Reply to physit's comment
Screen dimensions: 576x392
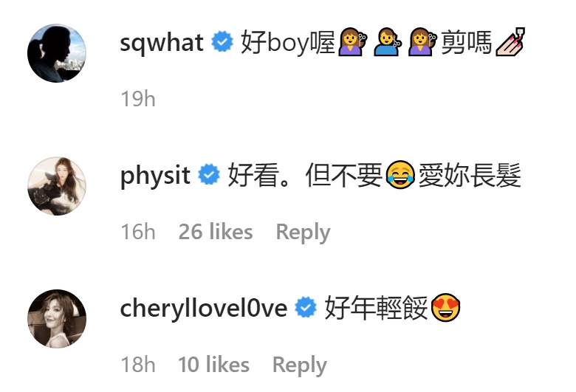303,233
